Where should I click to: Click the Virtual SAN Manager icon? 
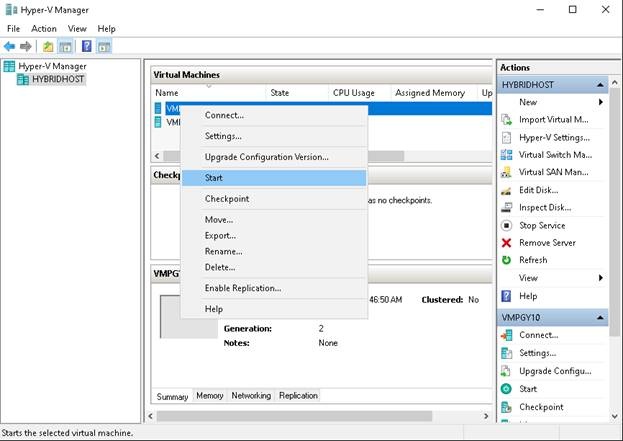[506, 172]
